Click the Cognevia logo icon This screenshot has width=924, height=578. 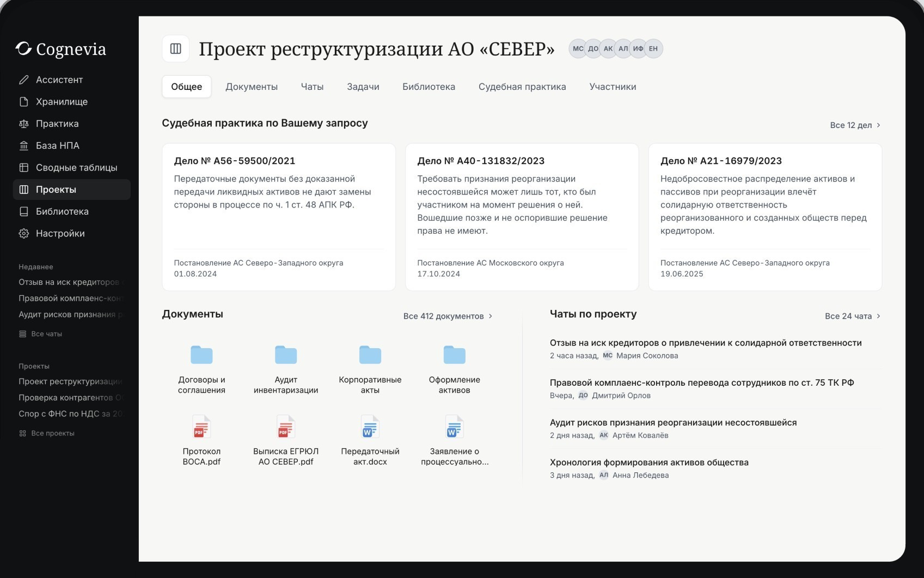tap(23, 48)
